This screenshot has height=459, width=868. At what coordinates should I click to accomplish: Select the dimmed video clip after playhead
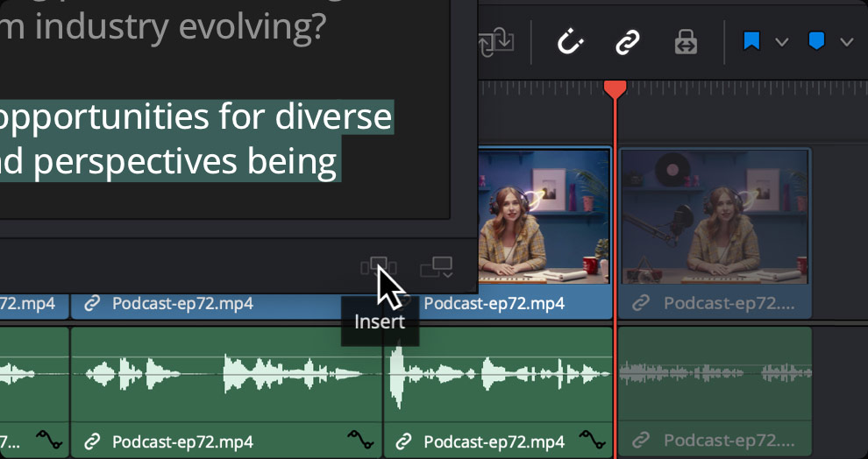click(715, 215)
